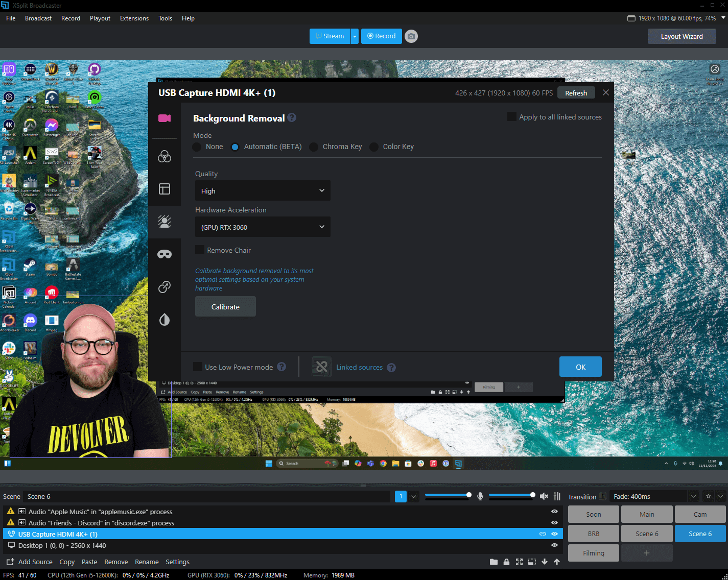Click the warning icon on the Apple Music audio row

[x=10, y=511]
